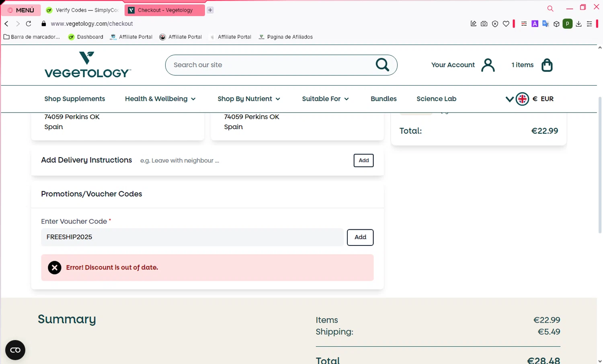The width and height of the screenshot is (603, 364).
Task: Add delivery instructions with Add button
Action: click(363, 160)
